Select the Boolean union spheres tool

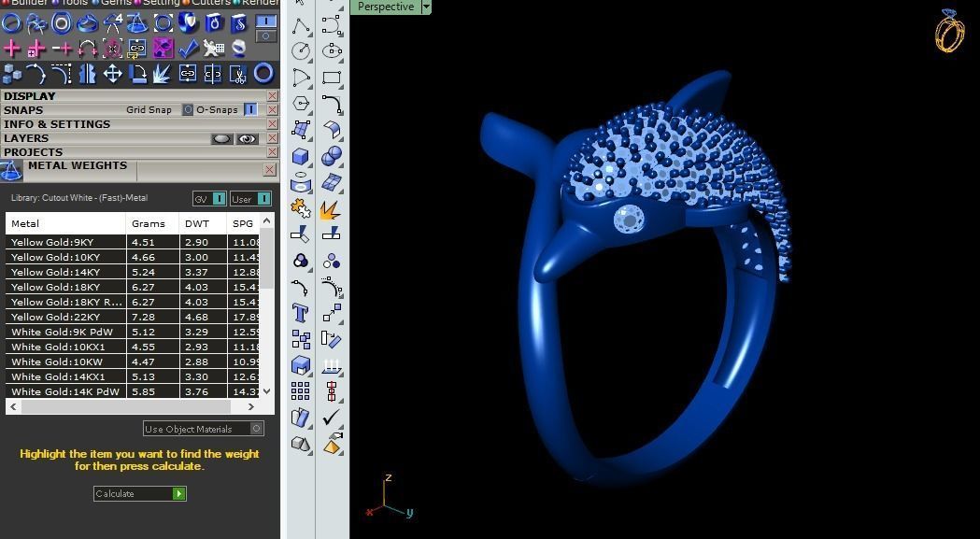tap(332, 156)
